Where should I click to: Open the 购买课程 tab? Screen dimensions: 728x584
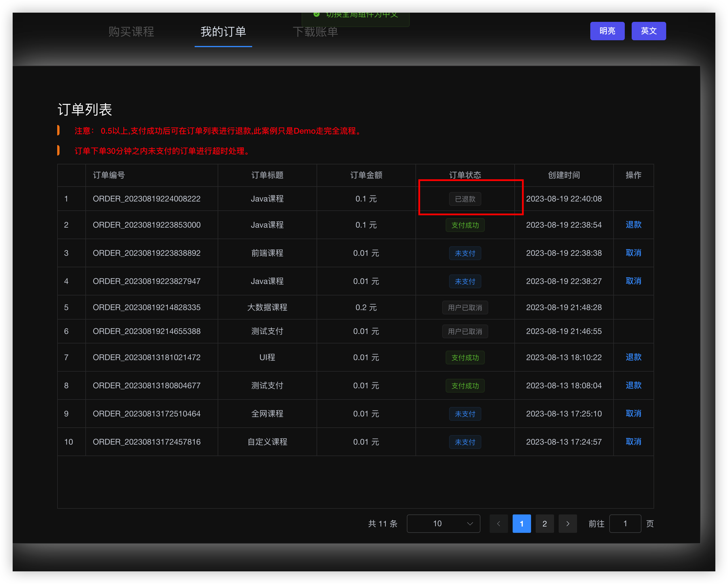(x=131, y=32)
